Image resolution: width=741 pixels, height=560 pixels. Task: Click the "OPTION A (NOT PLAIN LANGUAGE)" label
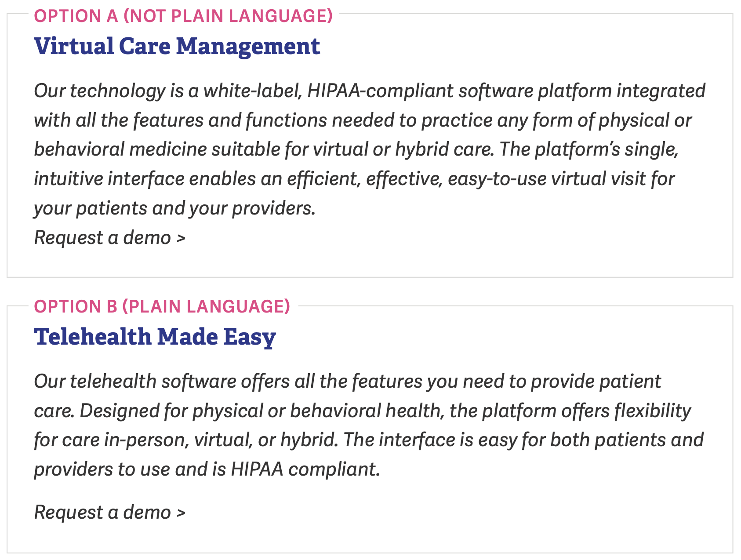coord(183,16)
